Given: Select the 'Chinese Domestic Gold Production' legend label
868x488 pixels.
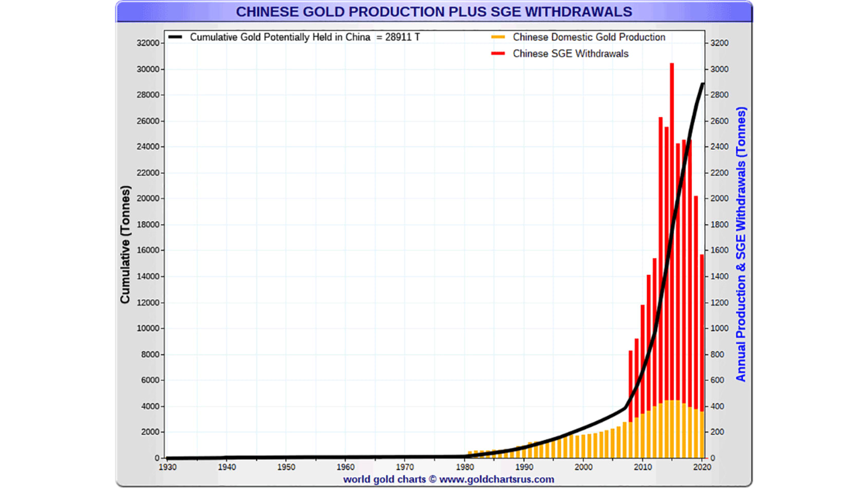Looking at the screenshot, I should 589,37.
